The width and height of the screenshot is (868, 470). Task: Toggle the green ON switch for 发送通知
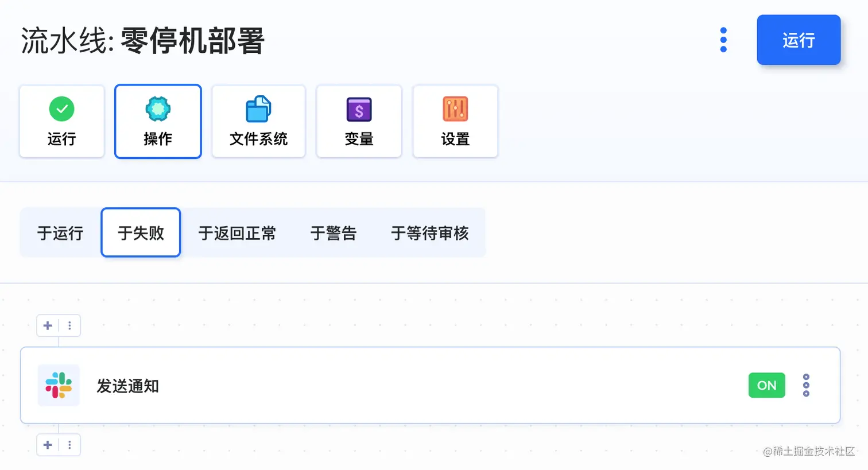coord(766,385)
